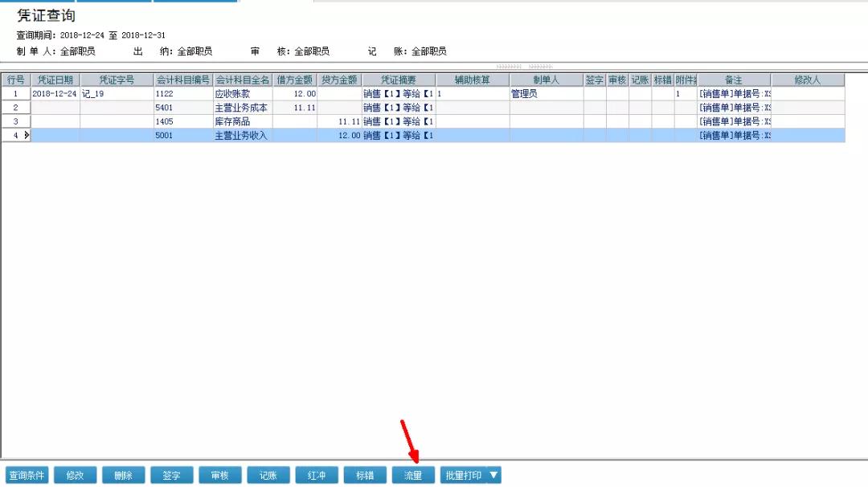This screenshot has height=487, width=868.
Task: Sign voucher using 签字 button
Action: [x=172, y=476]
